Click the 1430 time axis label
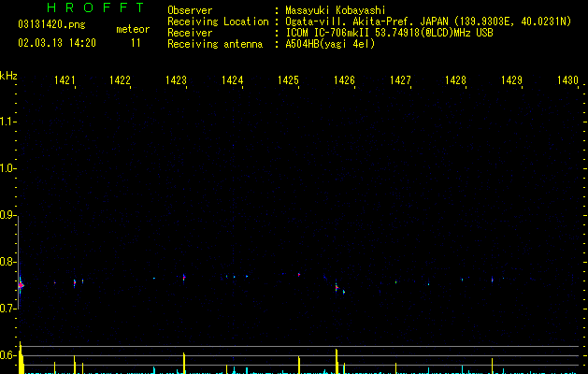The image size is (588, 374). point(567,80)
